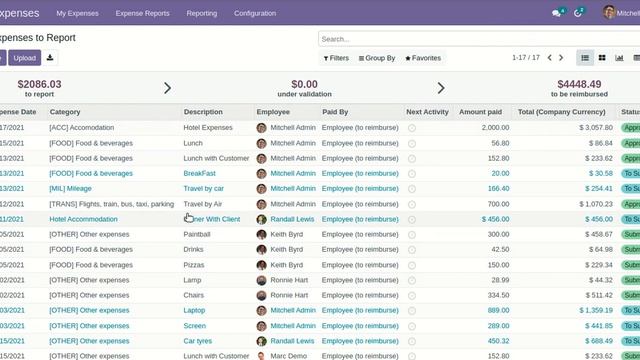Click the Upload button

click(x=24, y=58)
